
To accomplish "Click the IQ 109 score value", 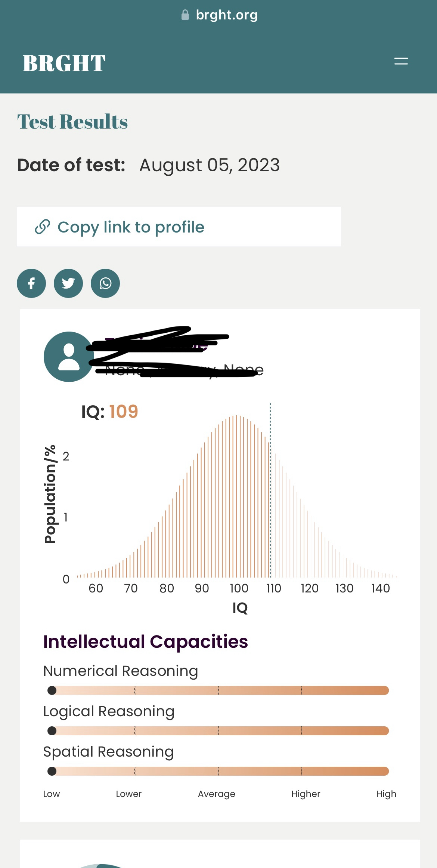I will [124, 412].
